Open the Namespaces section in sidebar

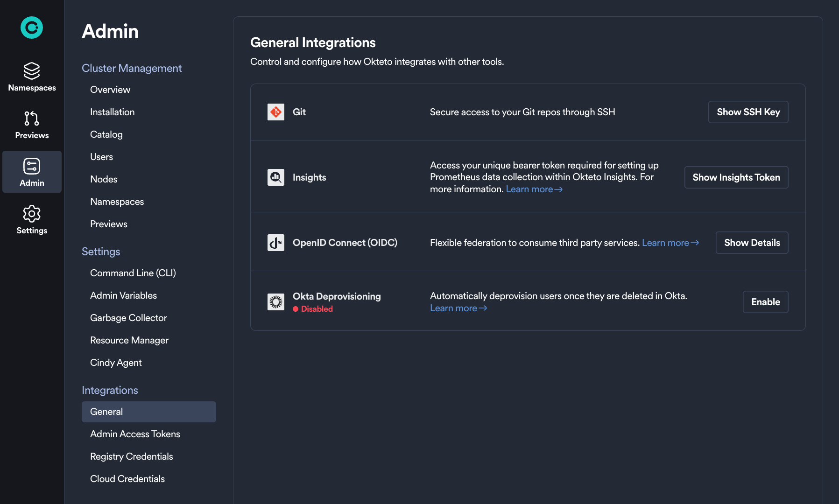[31, 77]
